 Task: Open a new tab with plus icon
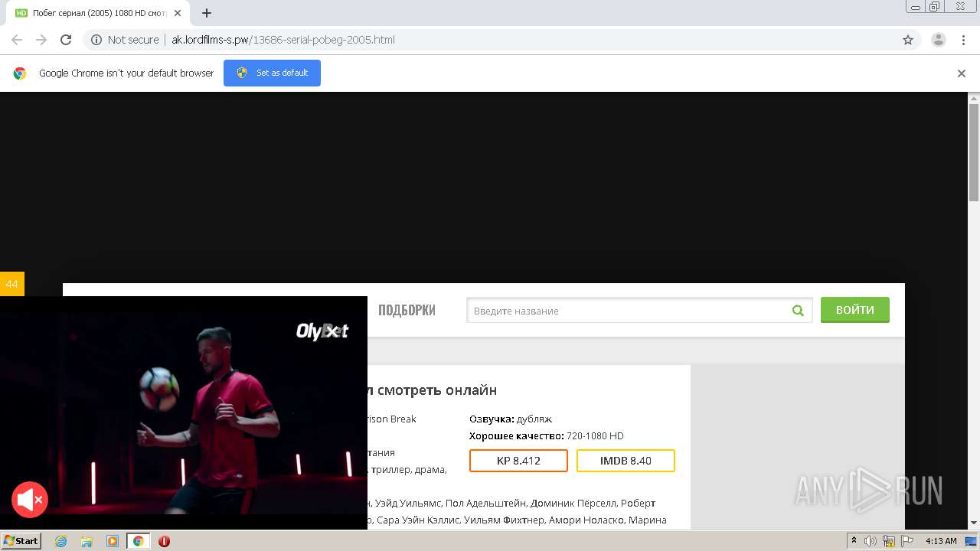pyautogui.click(x=207, y=13)
